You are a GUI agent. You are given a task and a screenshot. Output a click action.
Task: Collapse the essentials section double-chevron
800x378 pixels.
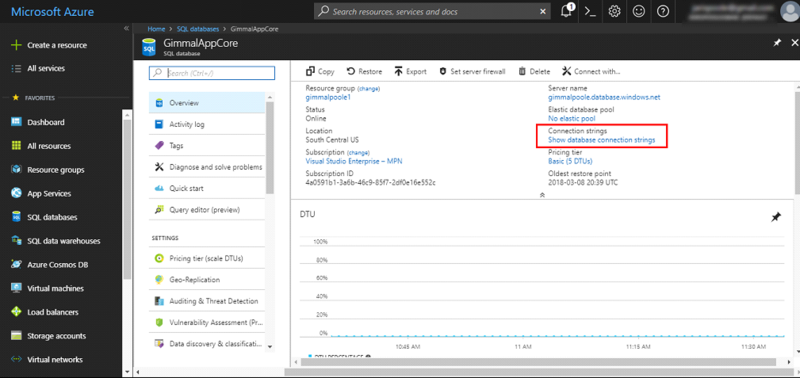tap(542, 194)
